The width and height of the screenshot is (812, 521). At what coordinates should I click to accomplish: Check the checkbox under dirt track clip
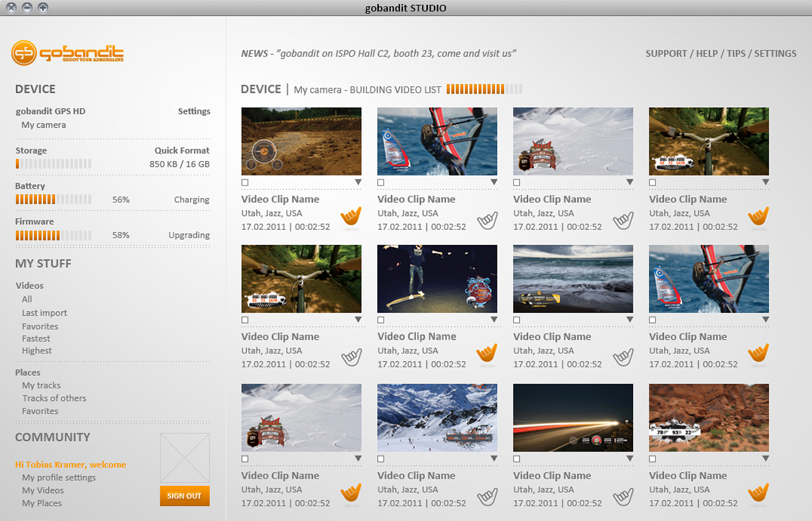point(245,182)
